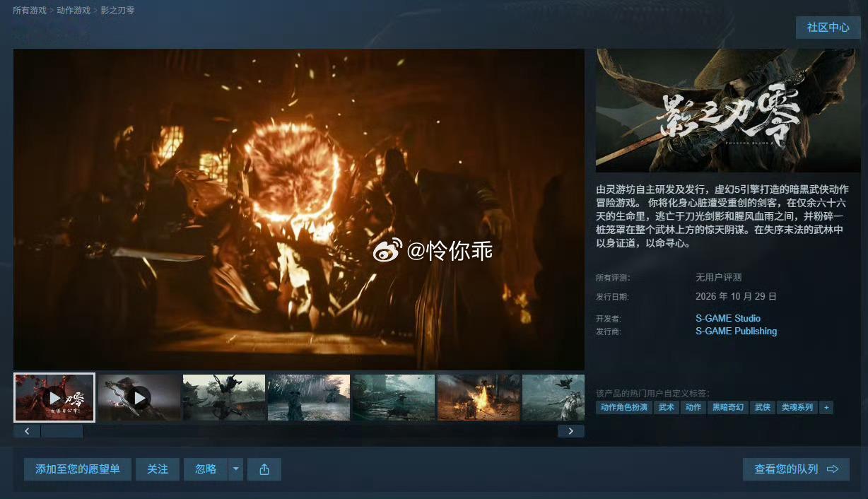Play the first trailer thumbnail with red artwork

(54, 398)
